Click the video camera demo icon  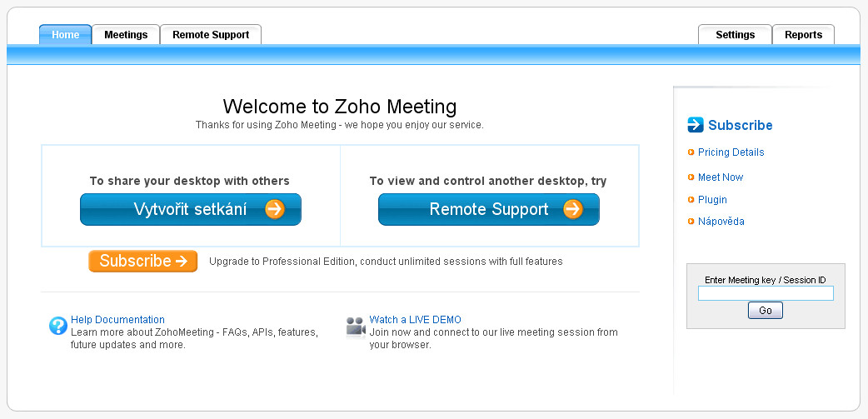tap(356, 327)
